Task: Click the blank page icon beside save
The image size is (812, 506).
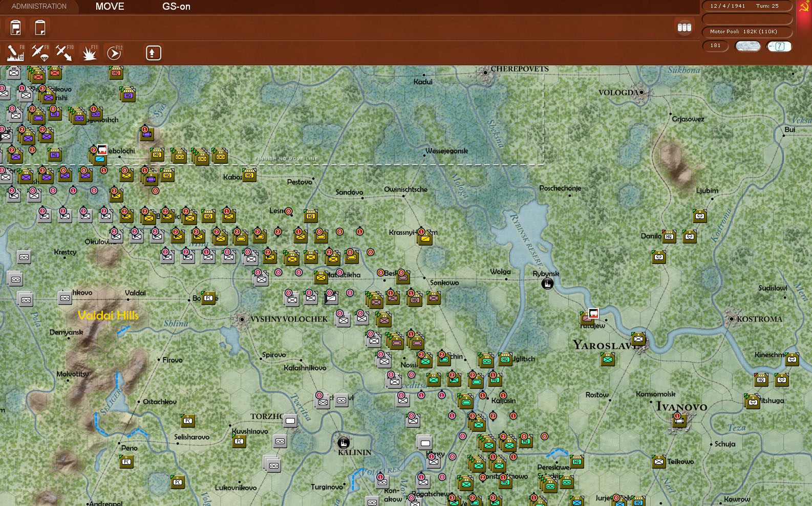Action: [40, 27]
